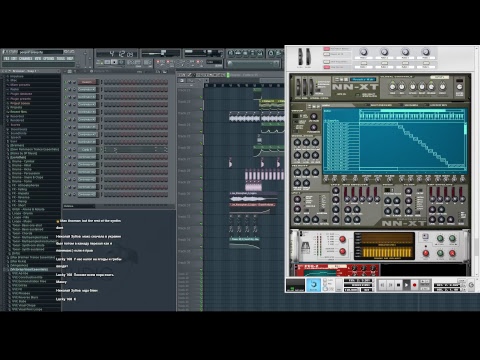Open the NN-XT patch name display dropdown

[363, 79]
